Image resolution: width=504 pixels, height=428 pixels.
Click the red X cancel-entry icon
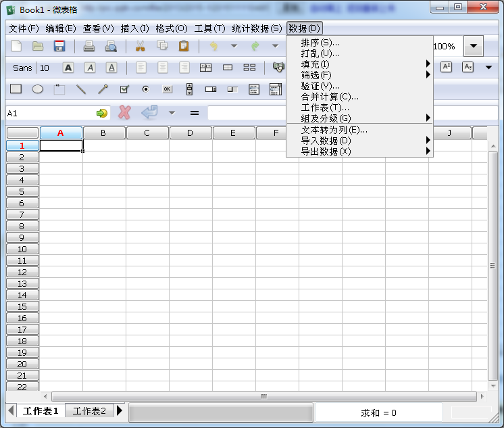(124, 113)
